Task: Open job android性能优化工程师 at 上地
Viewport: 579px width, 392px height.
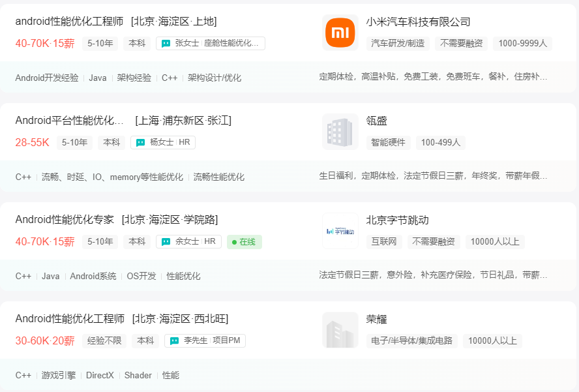Action: (x=116, y=22)
